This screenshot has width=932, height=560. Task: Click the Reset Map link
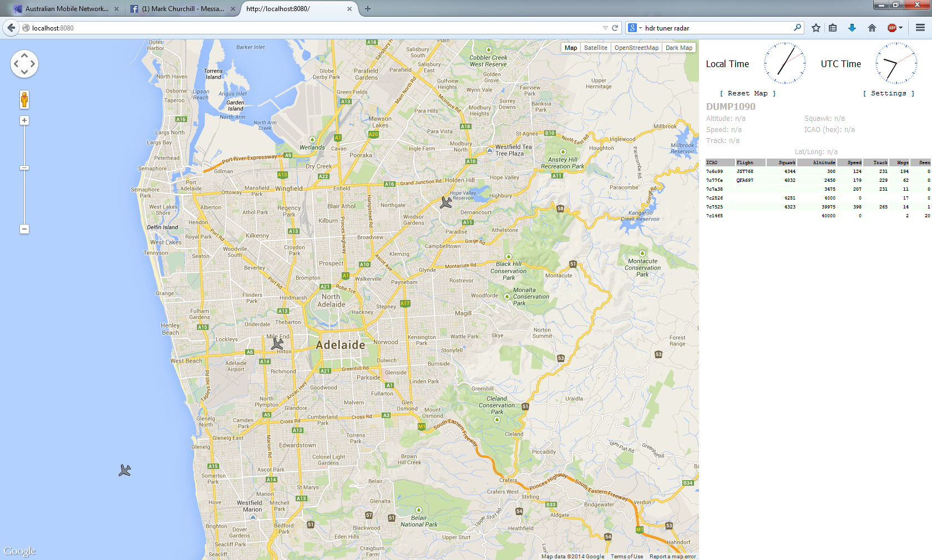coord(748,93)
